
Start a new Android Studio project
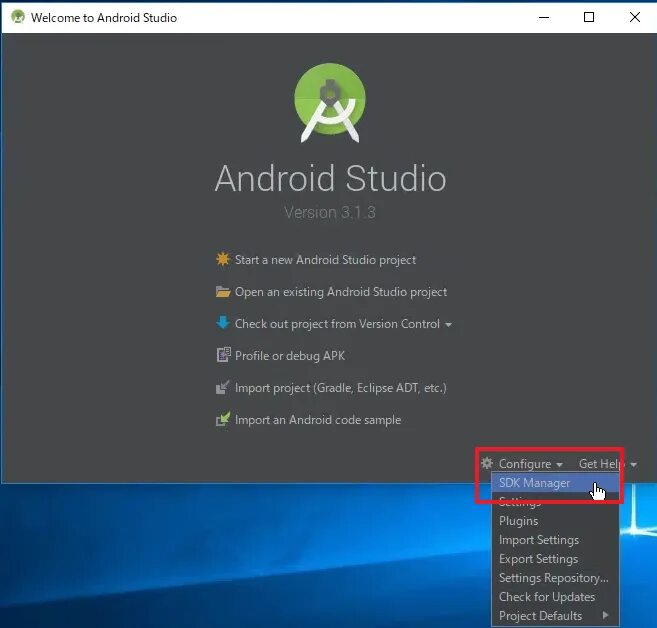[x=325, y=260]
